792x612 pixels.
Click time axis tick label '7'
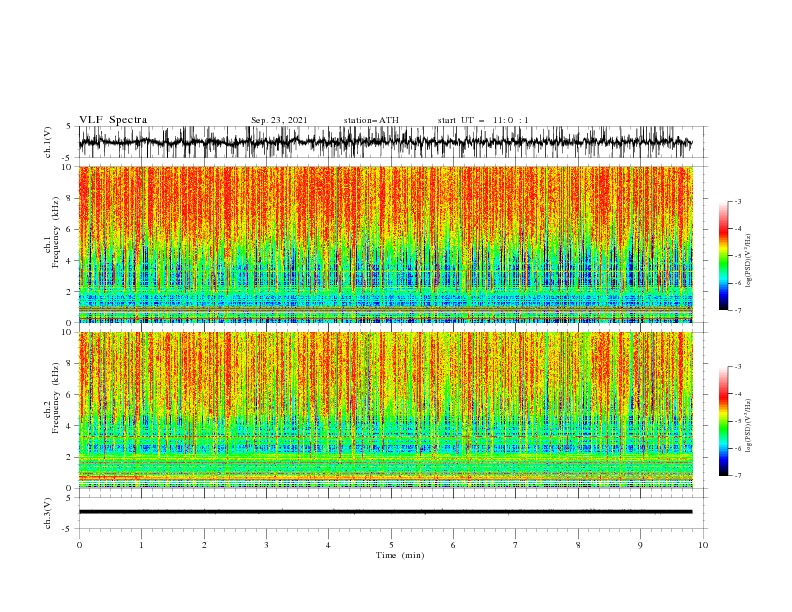(516, 545)
